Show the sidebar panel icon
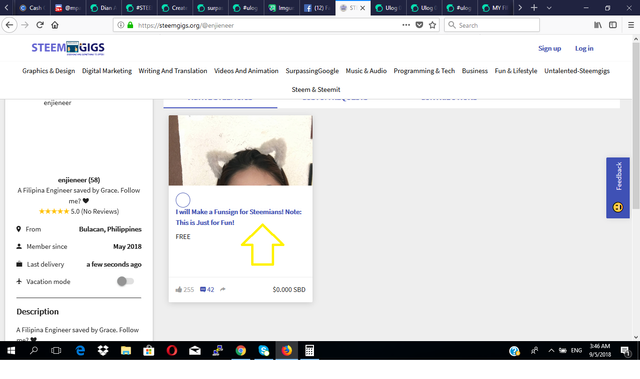This screenshot has height=379, width=640. tap(613, 25)
